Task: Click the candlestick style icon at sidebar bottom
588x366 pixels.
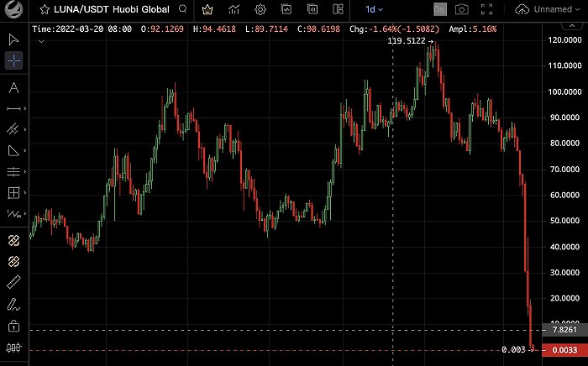Action: [13, 348]
